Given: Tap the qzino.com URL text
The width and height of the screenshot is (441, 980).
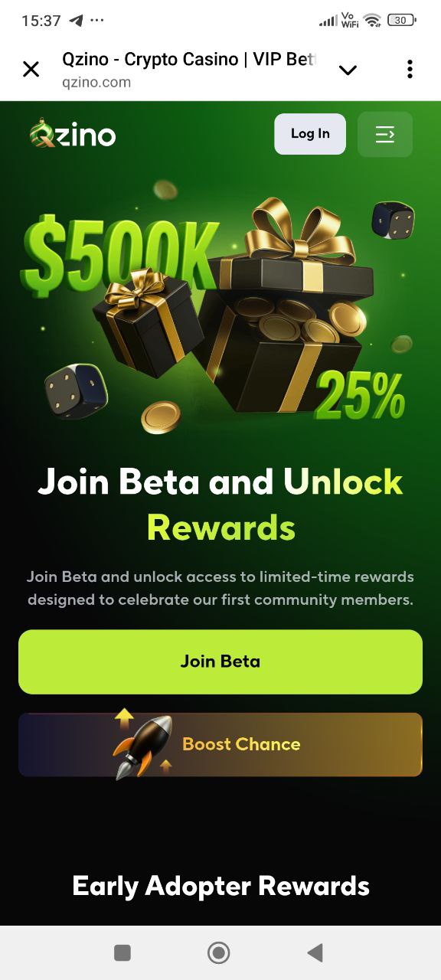Looking at the screenshot, I should click(96, 83).
